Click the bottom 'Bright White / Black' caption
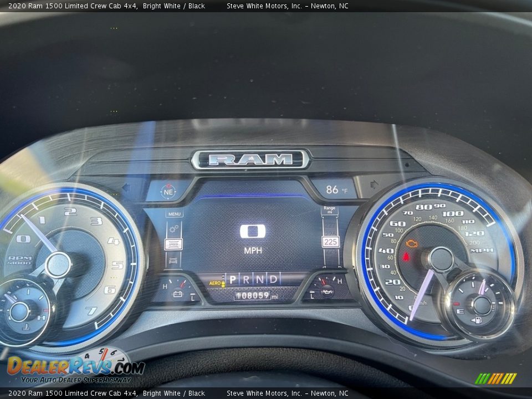532x399 pixels. (173, 393)
